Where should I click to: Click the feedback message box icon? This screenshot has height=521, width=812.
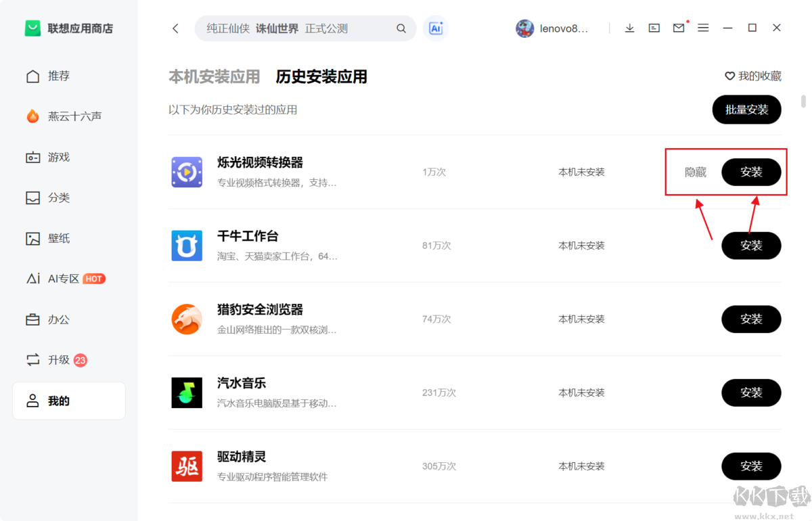tap(654, 28)
